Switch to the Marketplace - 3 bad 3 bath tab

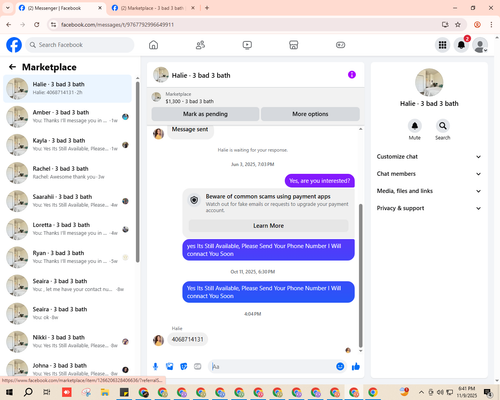click(x=152, y=8)
